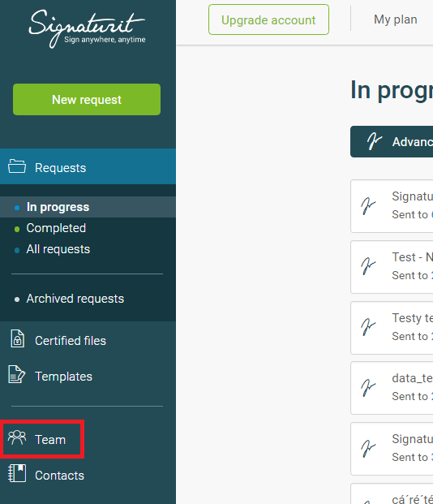Viewport: 433px width, 504px height.
Task: Switch to the Advanced signature tab
Action: tap(392, 142)
